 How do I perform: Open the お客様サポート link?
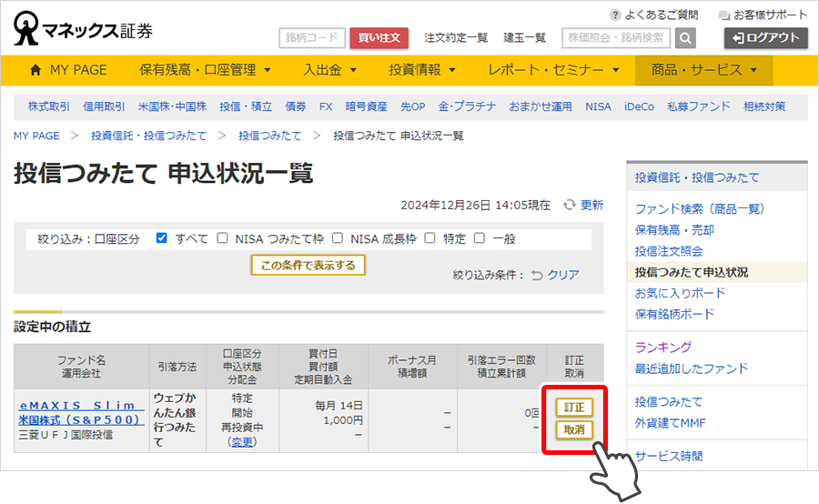[x=771, y=15]
